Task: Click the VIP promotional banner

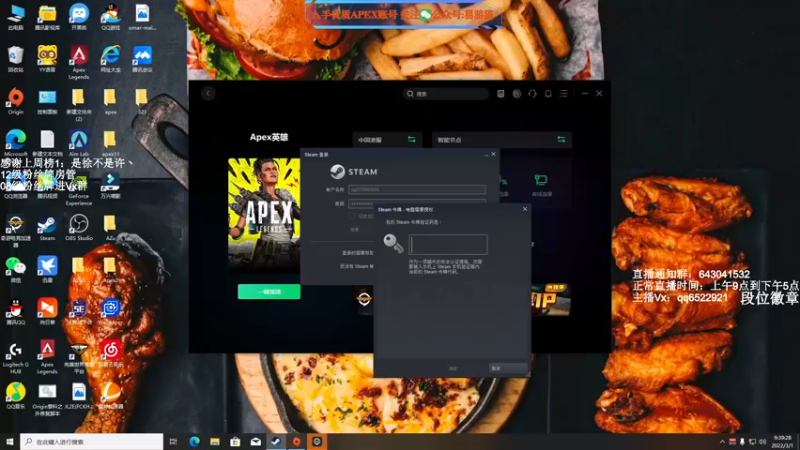Action: pyautogui.click(x=550, y=299)
